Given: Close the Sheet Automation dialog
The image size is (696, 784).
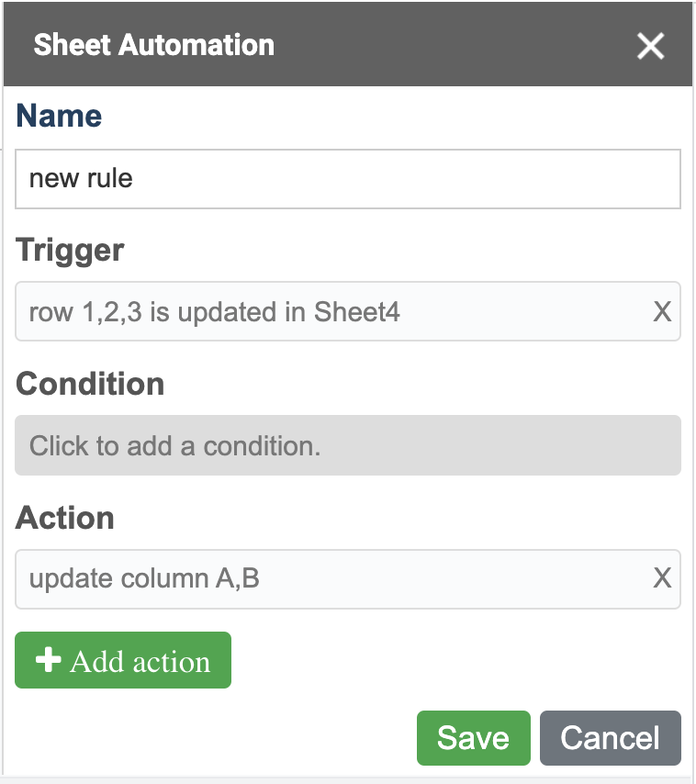Looking at the screenshot, I should coord(650,46).
